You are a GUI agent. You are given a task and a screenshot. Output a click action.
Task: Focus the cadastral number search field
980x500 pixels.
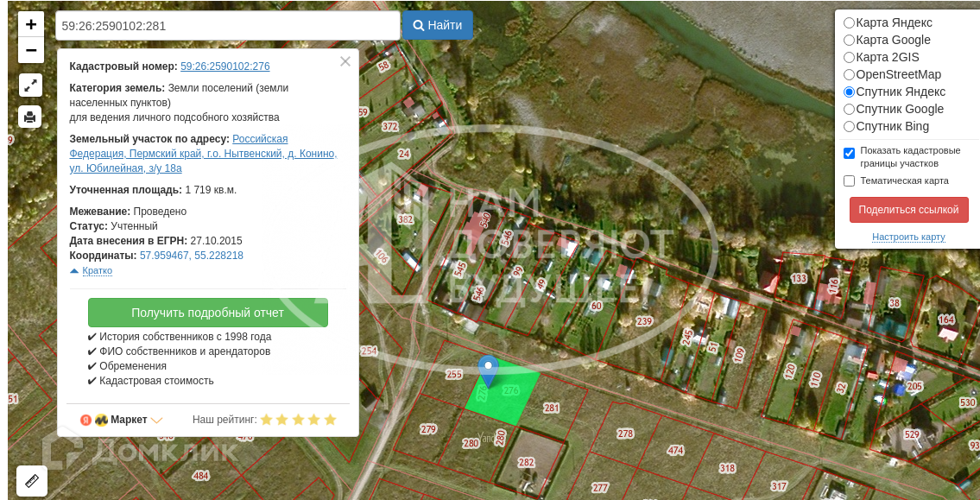227,26
